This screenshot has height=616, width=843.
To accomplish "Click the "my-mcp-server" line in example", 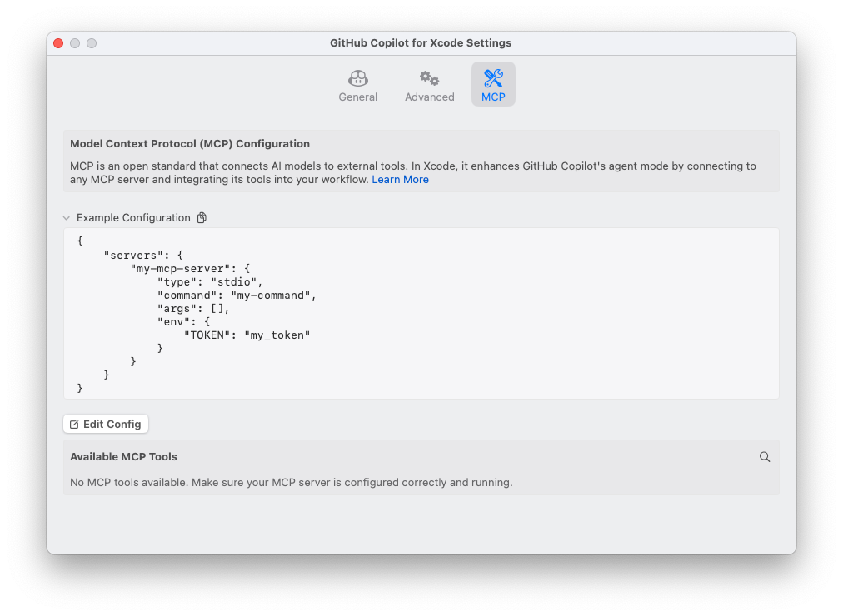I will (190, 269).
